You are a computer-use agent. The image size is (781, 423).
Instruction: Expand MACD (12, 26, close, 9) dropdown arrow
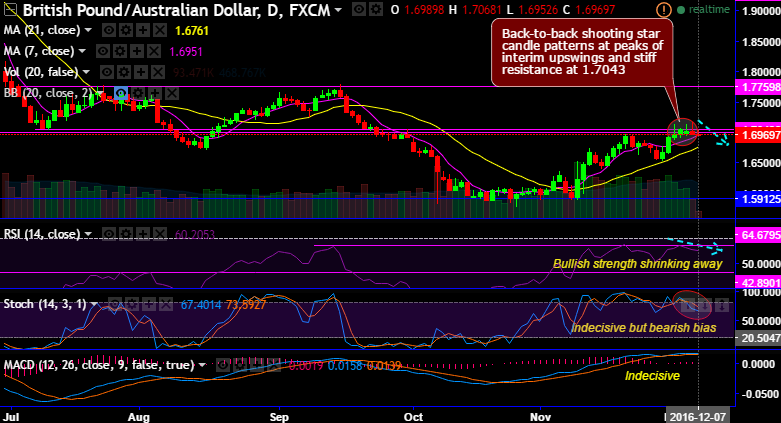click(202, 365)
